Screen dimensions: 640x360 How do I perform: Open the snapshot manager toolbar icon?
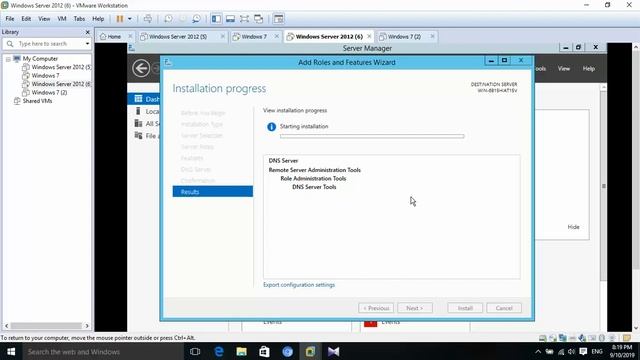(196, 19)
